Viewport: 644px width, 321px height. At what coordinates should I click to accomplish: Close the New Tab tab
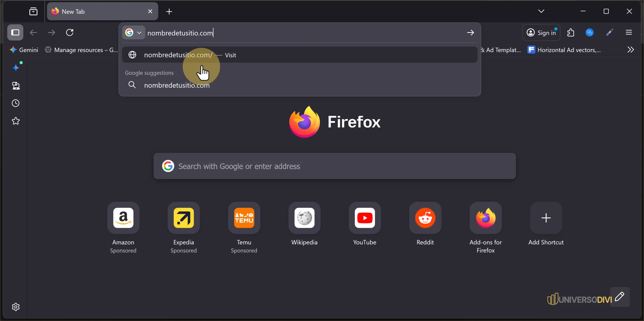click(150, 11)
